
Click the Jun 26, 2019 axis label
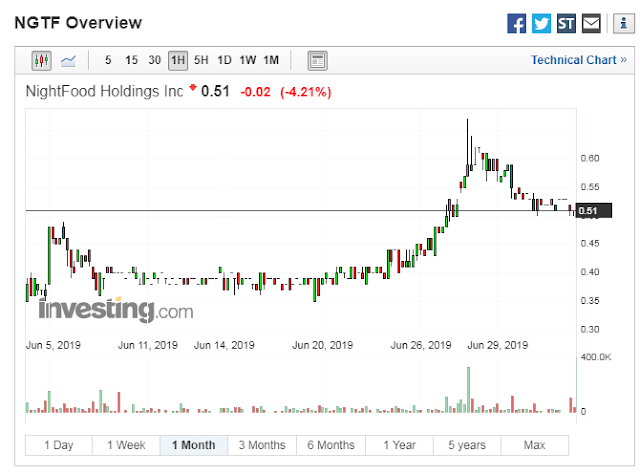[421, 345]
